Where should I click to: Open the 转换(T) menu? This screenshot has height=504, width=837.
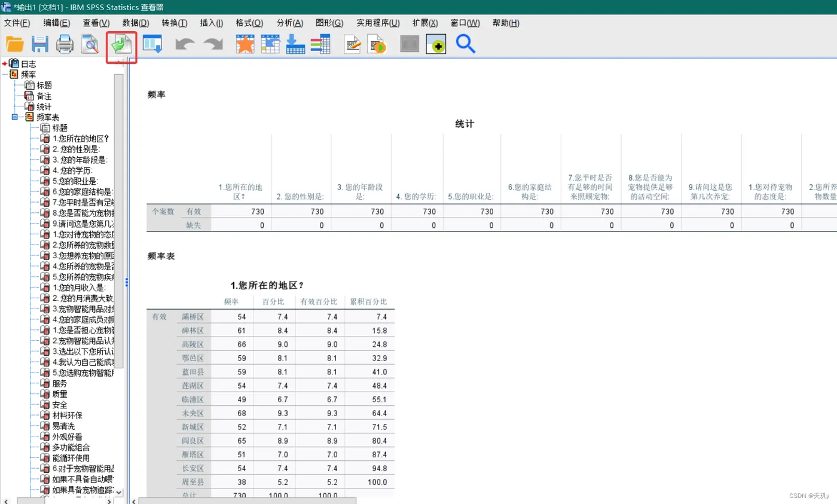click(175, 23)
